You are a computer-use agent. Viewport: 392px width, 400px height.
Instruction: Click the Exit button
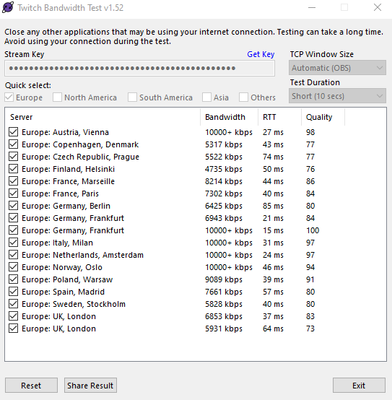[359, 385]
